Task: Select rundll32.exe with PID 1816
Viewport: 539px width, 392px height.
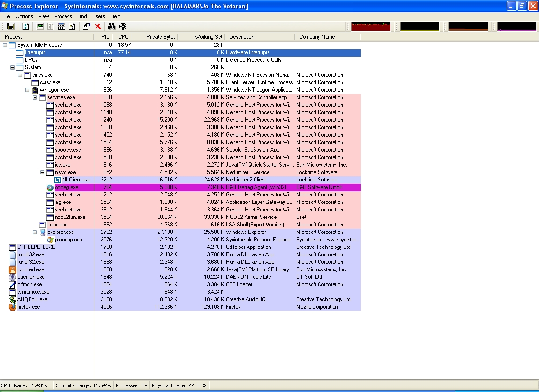Action: (x=181, y=254)
